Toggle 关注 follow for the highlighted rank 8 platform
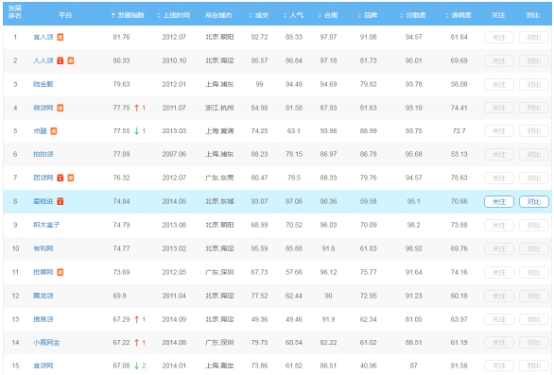This screenshot has height=375, width=554. tap(499, 201)
